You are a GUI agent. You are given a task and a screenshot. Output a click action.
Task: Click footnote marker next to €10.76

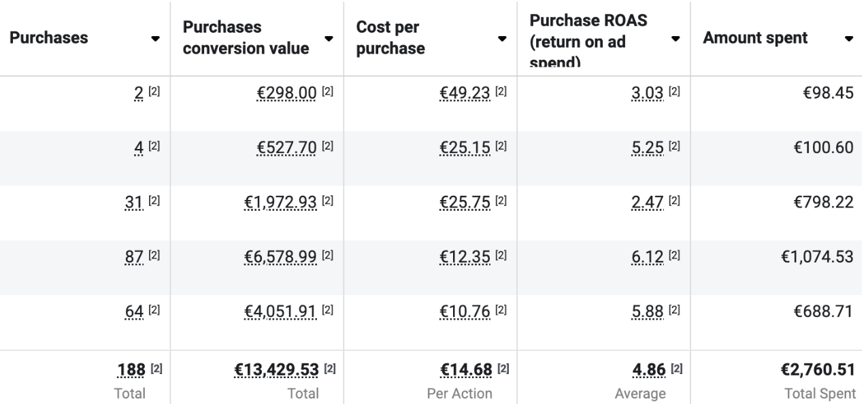[x=500, y=311]
